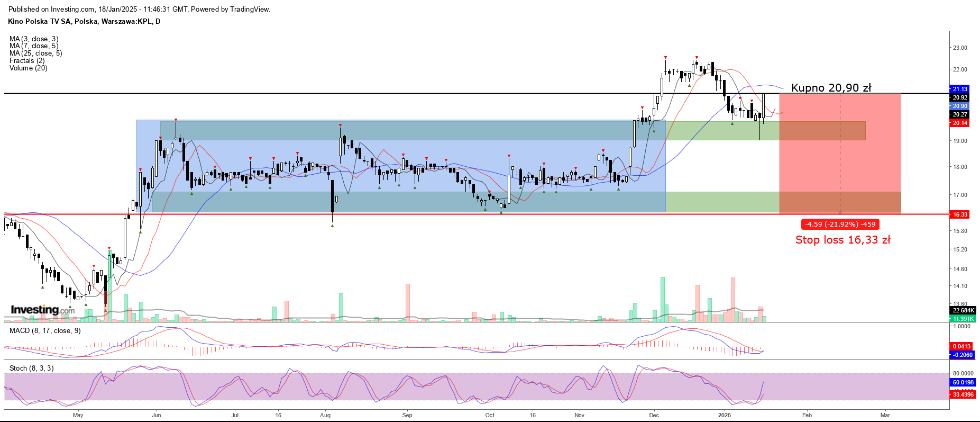Click the 14.10 price axis label

tap(960, 286)
